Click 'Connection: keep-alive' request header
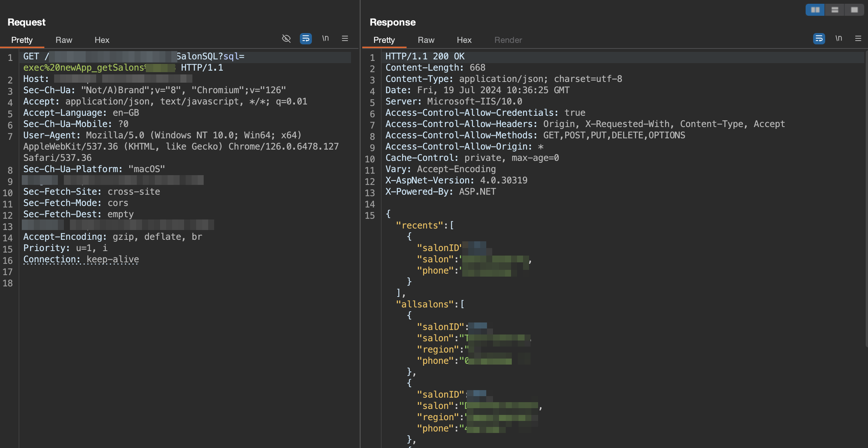The image size is (868, 448). click(x=81, y=259)
